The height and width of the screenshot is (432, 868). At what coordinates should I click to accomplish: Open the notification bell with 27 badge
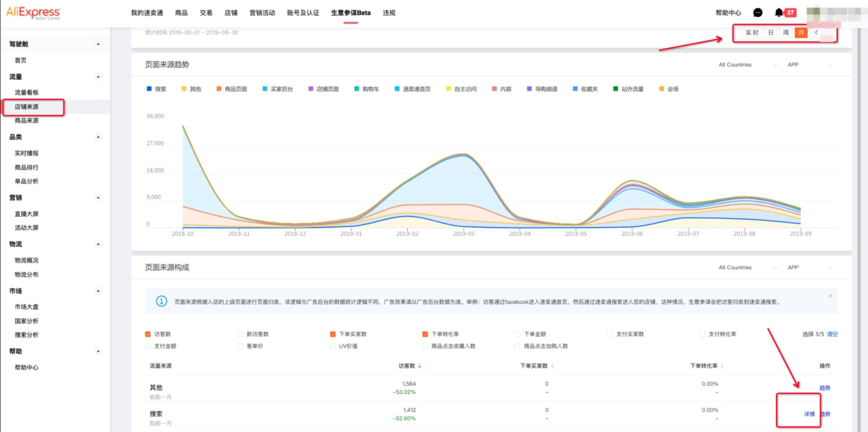pos(778,13)
